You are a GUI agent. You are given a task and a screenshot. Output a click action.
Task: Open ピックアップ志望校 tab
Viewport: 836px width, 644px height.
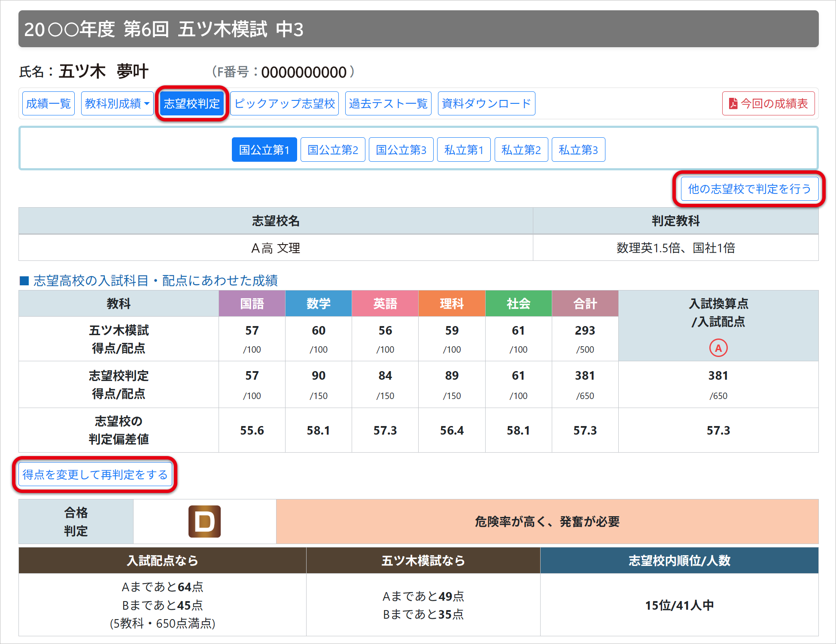(x=284, y=103)
